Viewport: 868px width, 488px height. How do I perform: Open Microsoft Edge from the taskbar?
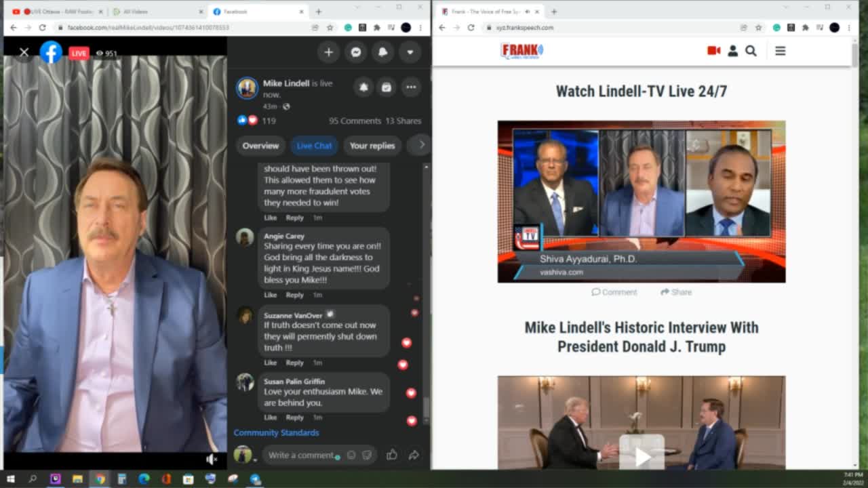144,479
